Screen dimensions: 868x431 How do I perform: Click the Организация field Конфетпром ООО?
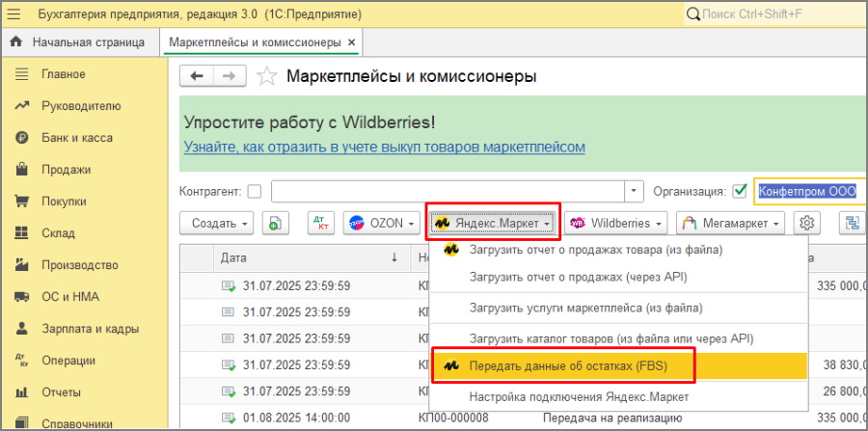point(809,192)
